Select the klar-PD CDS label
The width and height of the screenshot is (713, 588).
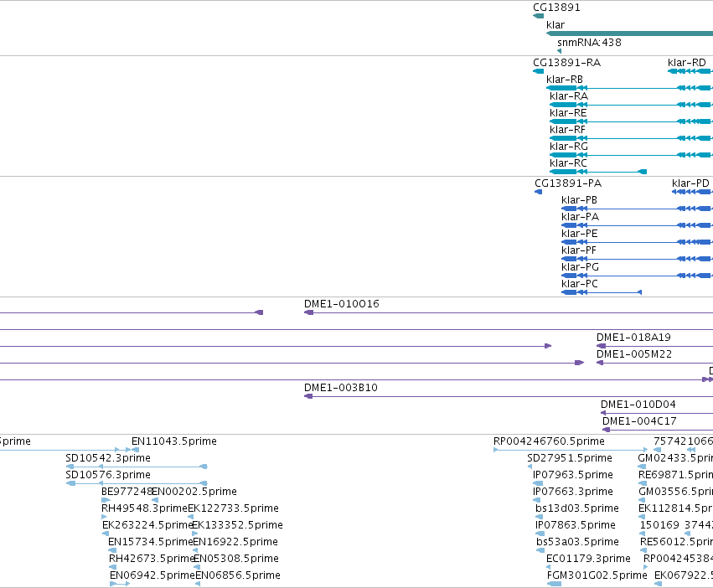click(x=690, y=183)
